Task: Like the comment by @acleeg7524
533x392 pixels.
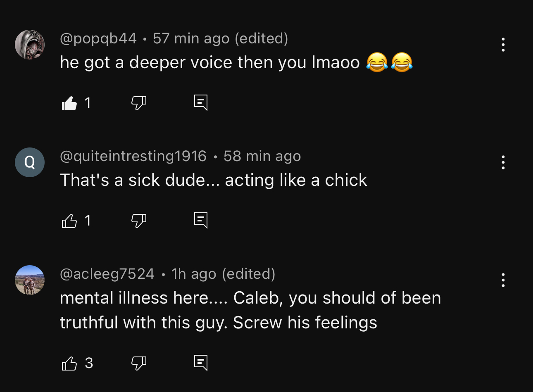Action: tap(69, 363)
